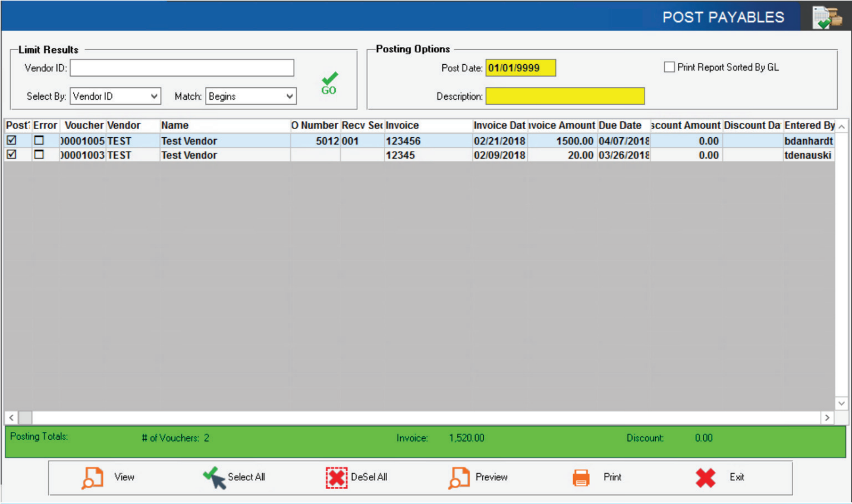Uncheck Post box for voucher 00001005

tap(11, 141)
